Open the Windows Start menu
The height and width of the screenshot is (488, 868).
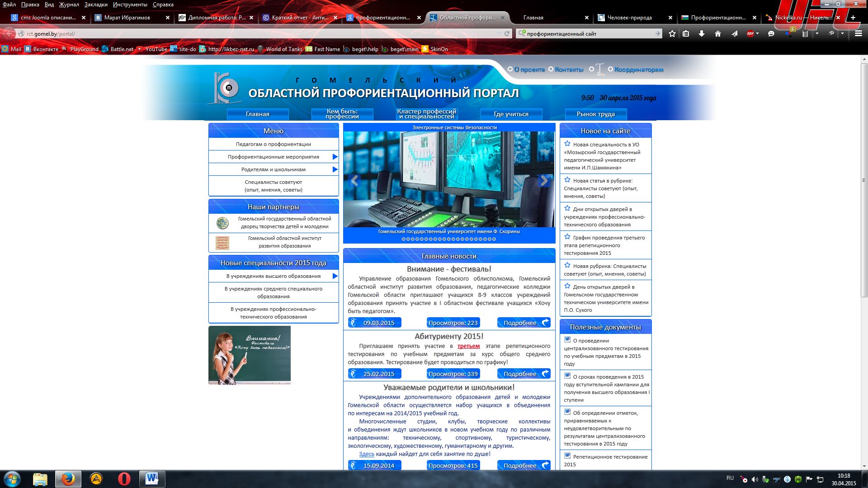[12, 479]
